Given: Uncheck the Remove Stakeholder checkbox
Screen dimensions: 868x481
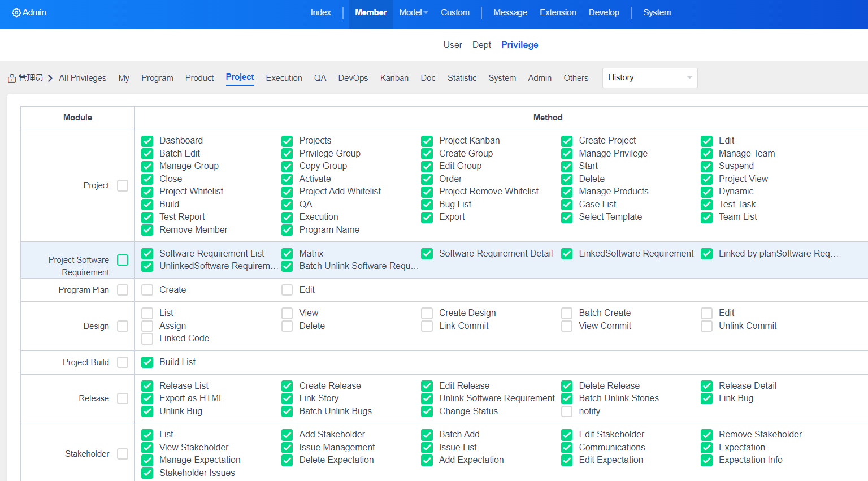Looking at the screenshot, I should tap(707, 435).
